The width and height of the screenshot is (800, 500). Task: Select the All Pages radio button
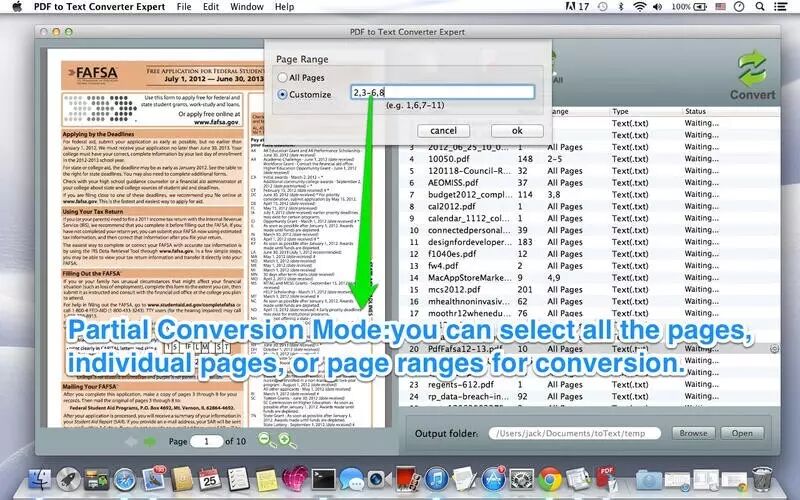point(282,78)
